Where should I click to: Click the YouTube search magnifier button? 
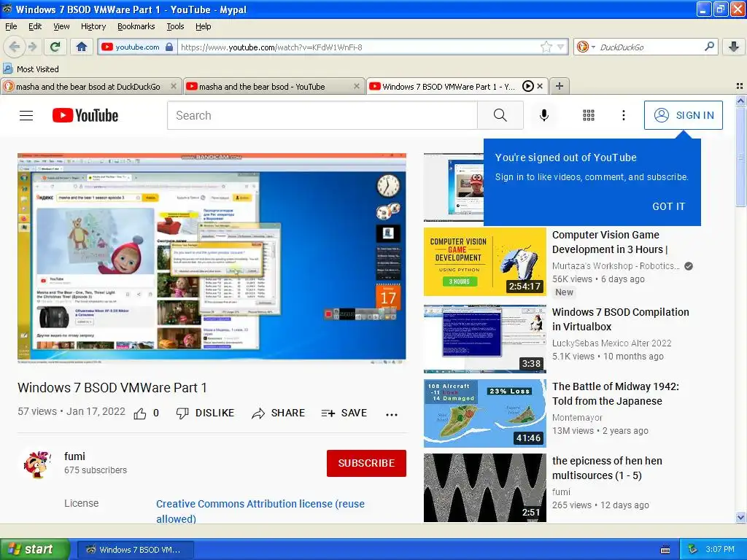point(500,115)
